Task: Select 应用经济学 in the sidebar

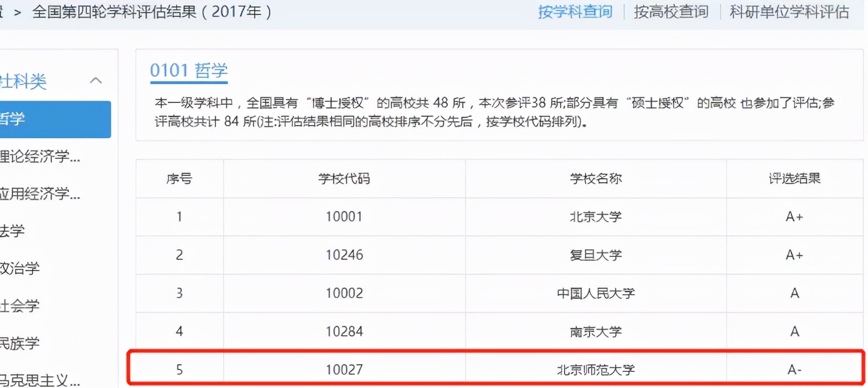Action: [38, 195]
